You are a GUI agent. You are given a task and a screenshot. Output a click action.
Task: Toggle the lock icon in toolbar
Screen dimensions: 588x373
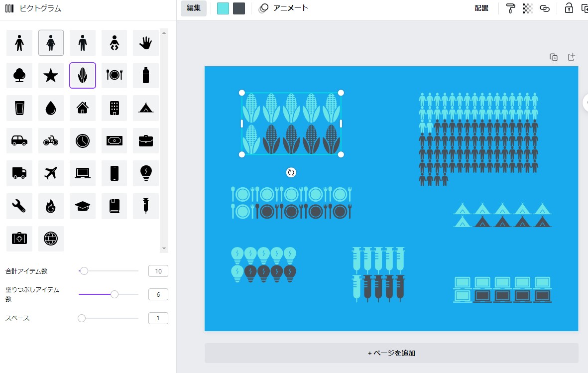[x=569, y=8]
